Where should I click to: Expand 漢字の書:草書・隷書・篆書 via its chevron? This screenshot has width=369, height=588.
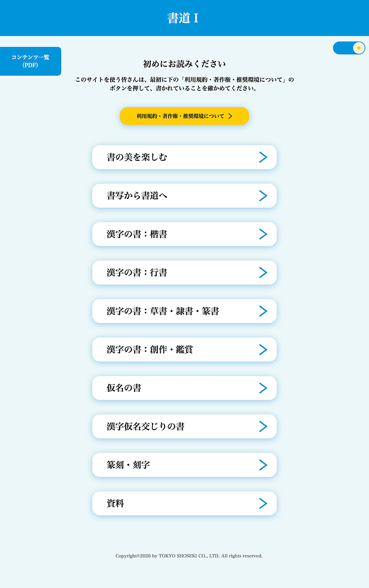pyautogui.click(x=263, y=311)
